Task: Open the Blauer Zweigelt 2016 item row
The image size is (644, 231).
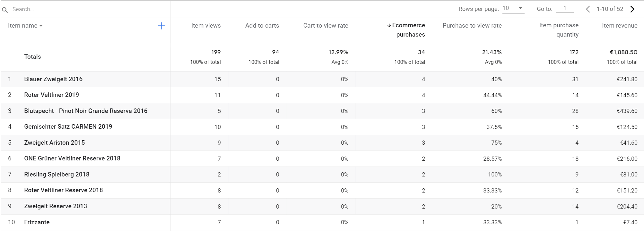Action: 53,79
